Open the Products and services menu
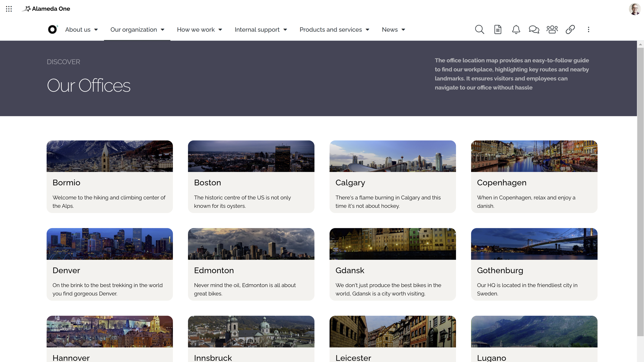 point(330,30)
